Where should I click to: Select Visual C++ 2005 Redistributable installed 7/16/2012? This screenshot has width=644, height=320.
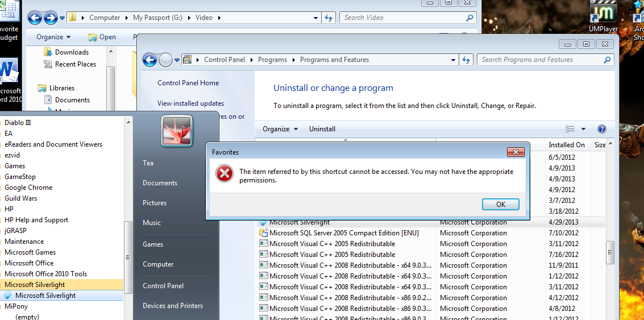[430, 254]
